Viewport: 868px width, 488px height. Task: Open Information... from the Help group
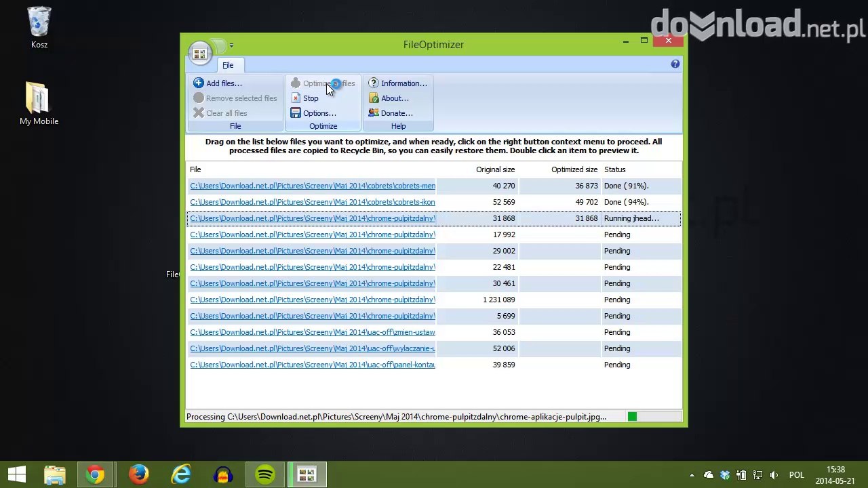pos(397,83)
